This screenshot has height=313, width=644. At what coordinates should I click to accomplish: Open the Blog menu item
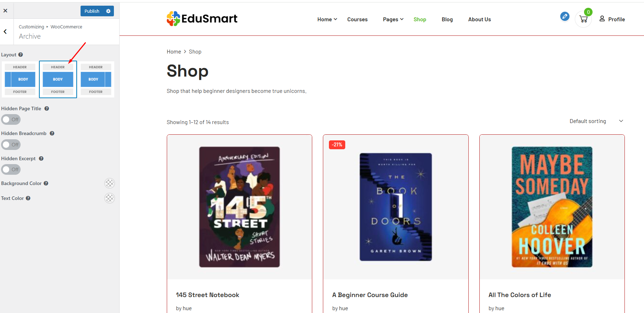tap(447, 19)
